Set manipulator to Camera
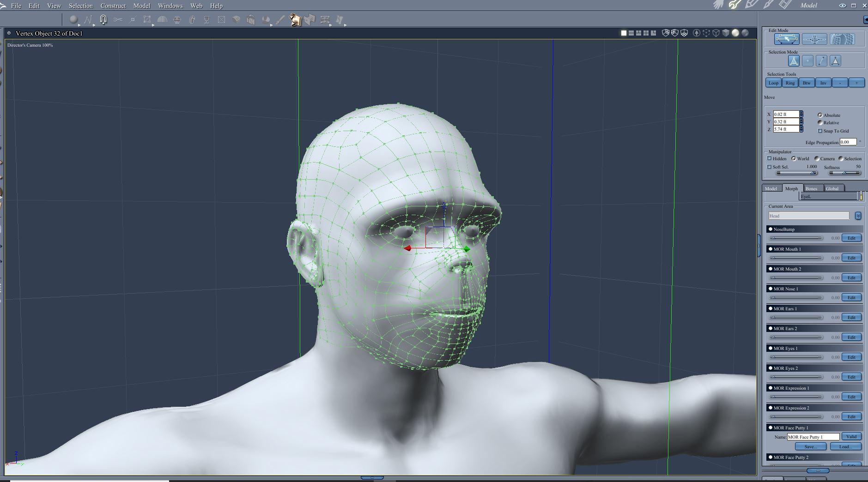This screenshot has height=482, width=868. click(817, 158)
